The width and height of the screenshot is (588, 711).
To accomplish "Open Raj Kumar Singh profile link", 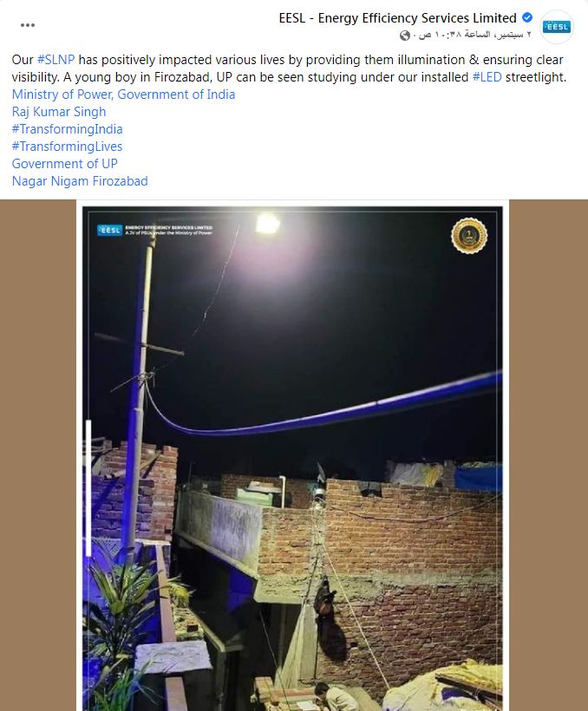I will tap(59, 112).
